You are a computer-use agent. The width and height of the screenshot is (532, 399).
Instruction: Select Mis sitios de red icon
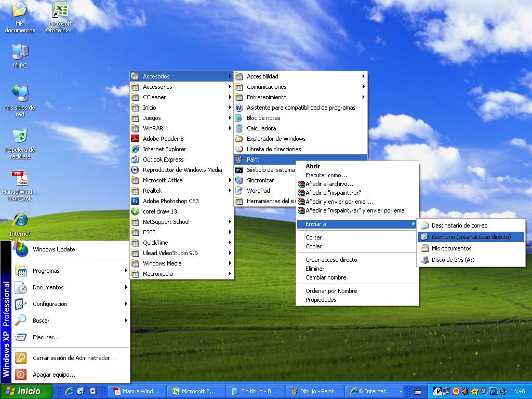click(20, 101)
